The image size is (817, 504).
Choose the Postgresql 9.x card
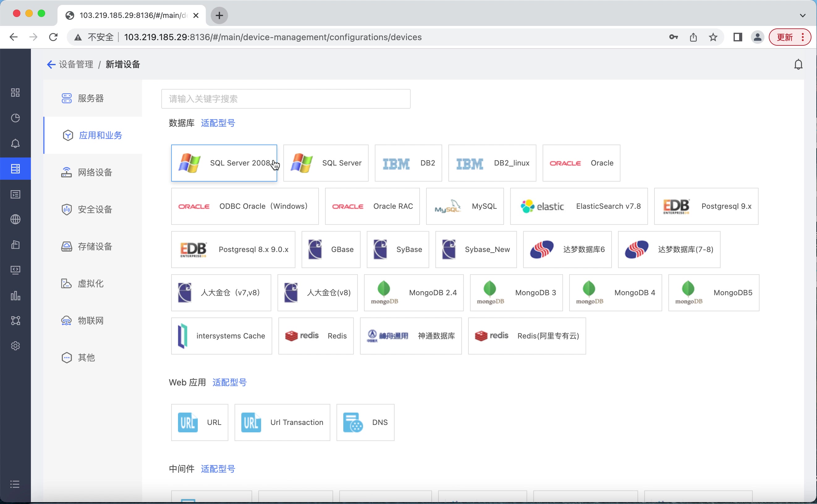click(x=706, y=206)
